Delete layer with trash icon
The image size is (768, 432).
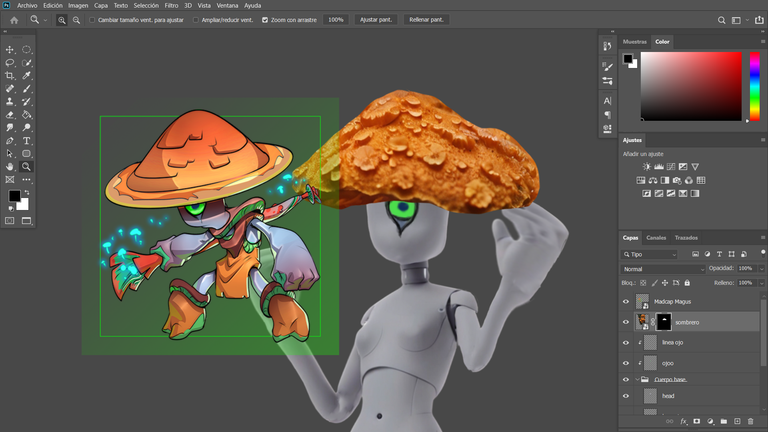750,421
